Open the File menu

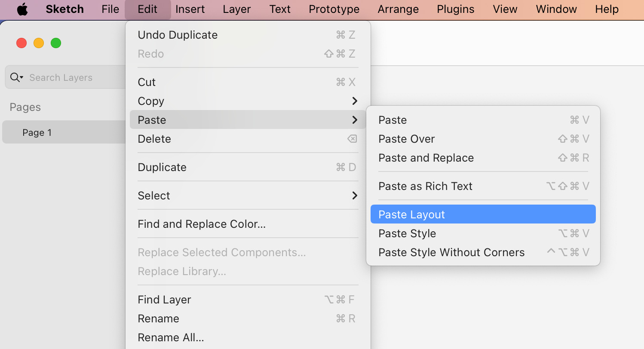[x=110, y=9]
